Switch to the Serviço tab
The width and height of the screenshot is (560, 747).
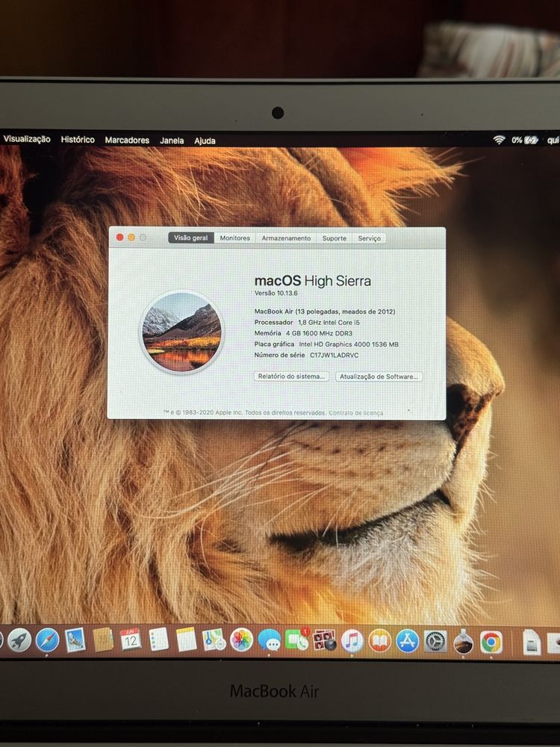[x=370, y=238]
